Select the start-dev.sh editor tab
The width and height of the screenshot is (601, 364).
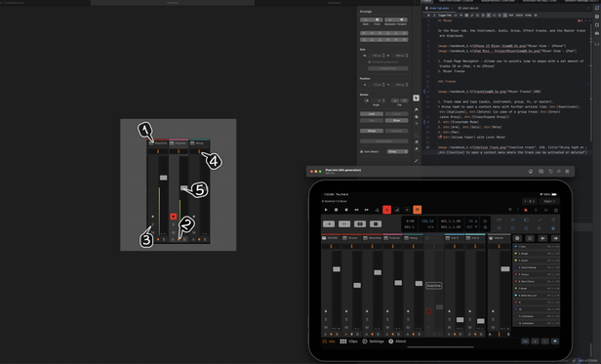[468, 8]
